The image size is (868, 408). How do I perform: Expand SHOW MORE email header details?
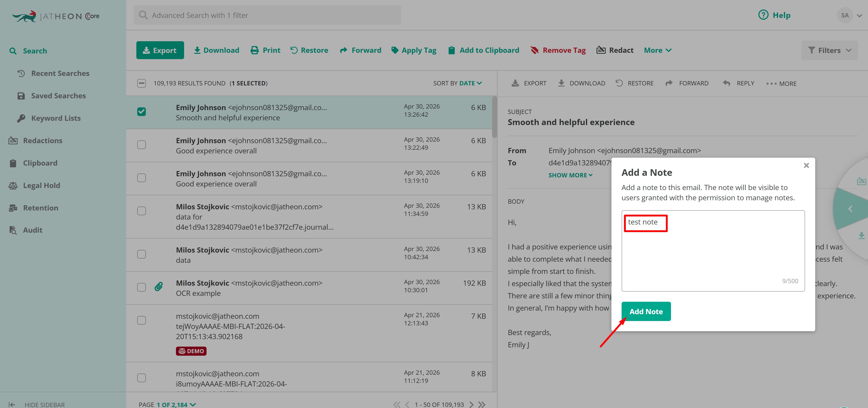click(x=570, y=175)
